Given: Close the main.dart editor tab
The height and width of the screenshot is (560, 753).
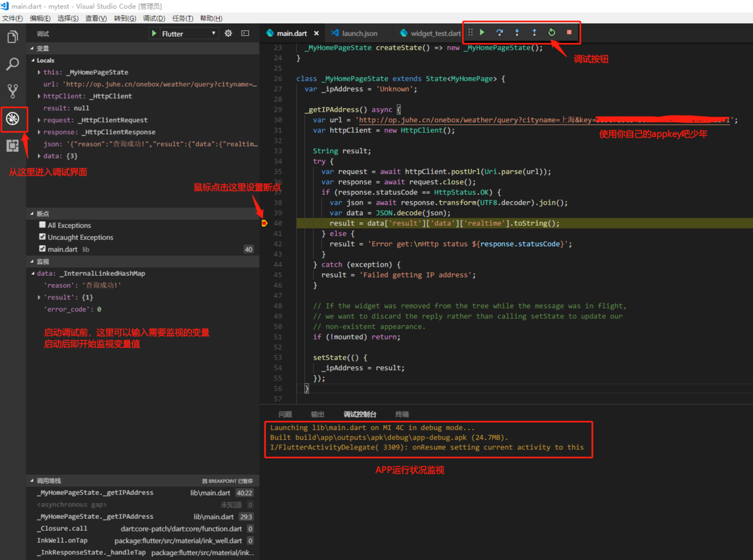Looking at the screenshot, I should 316,33.
